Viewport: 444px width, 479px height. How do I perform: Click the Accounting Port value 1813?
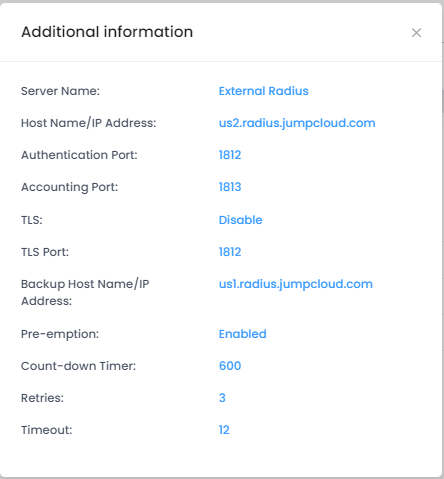230,187
